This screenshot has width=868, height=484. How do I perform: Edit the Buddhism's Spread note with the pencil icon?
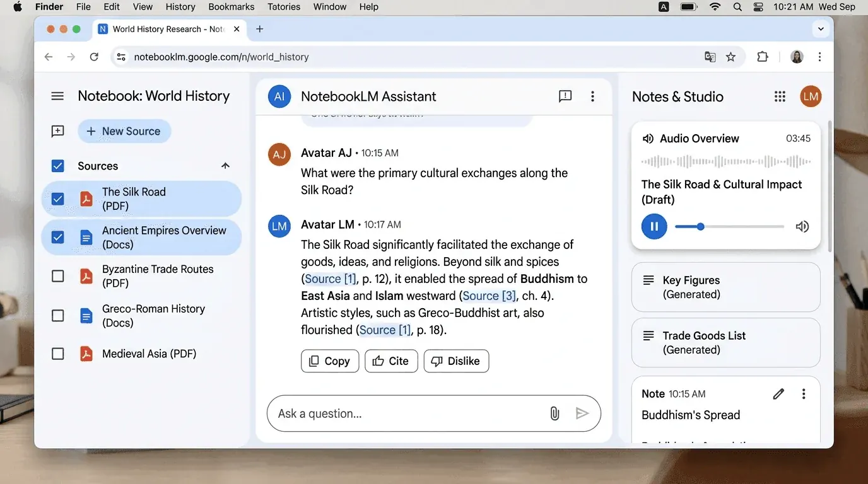click(778, 394)
